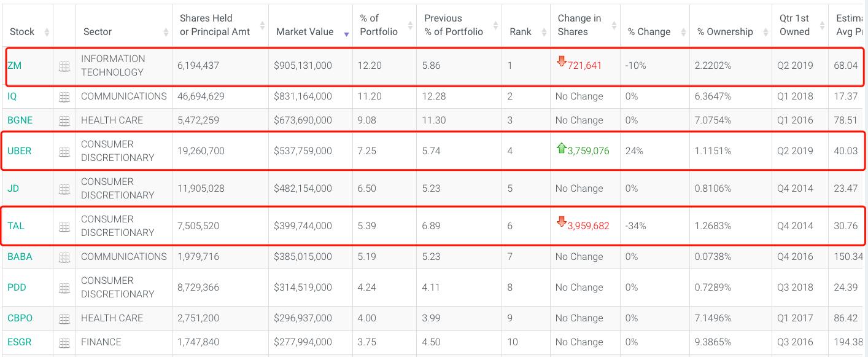Click the grid icon beside IQ
The width and height of the screenshot is (868, 357).
click(64, 96)
